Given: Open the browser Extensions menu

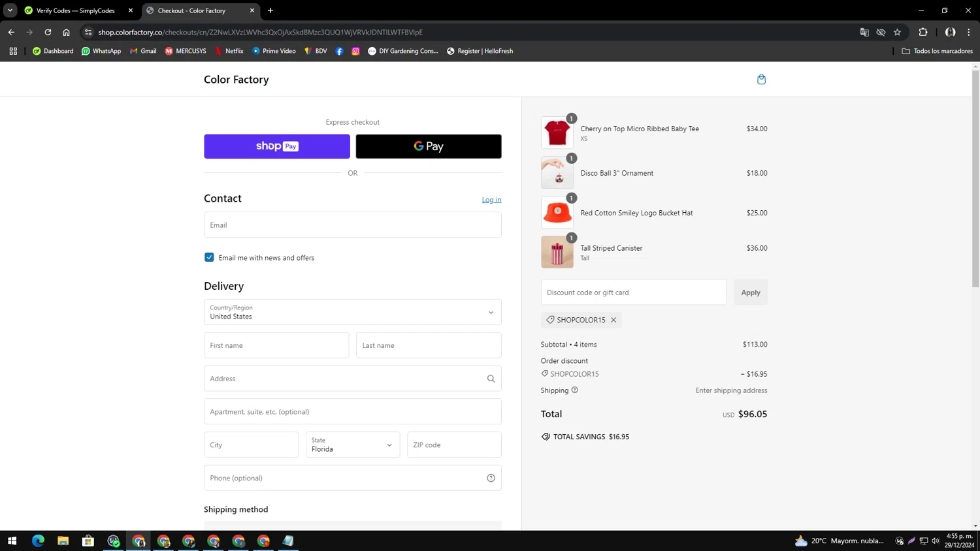Looking at the screenshot, I should [x=923, y=32].
